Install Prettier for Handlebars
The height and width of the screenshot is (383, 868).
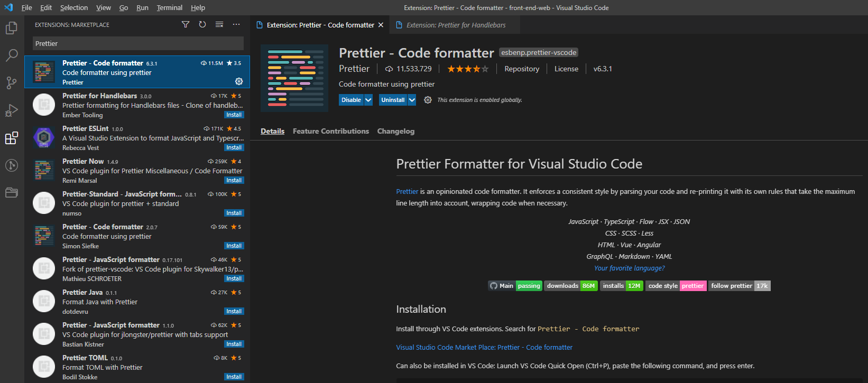point(234,115)
